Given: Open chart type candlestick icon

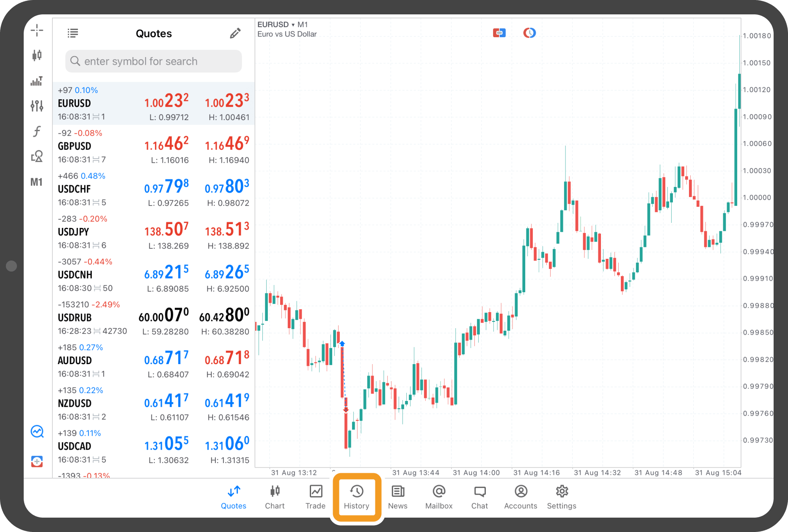Looking at the screenshot, I should tap(37, 55).
